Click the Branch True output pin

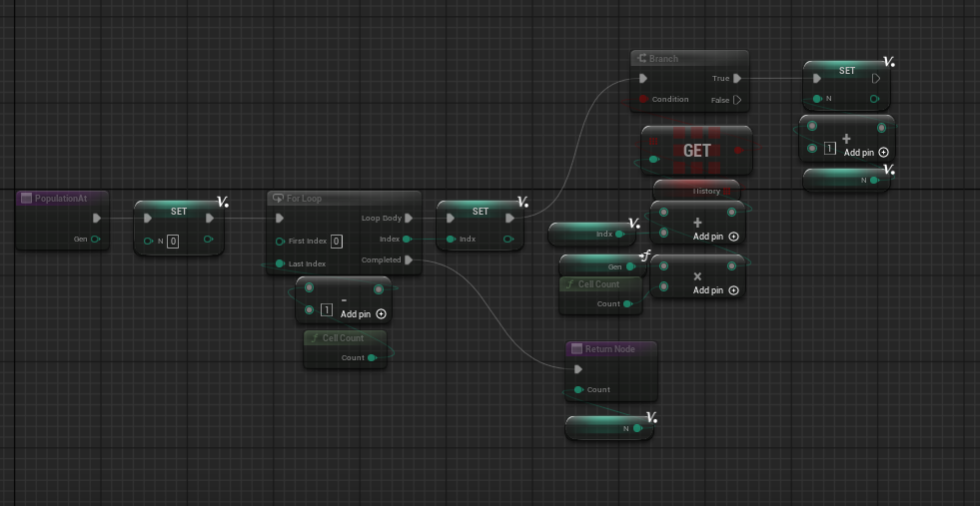(737, 79)
